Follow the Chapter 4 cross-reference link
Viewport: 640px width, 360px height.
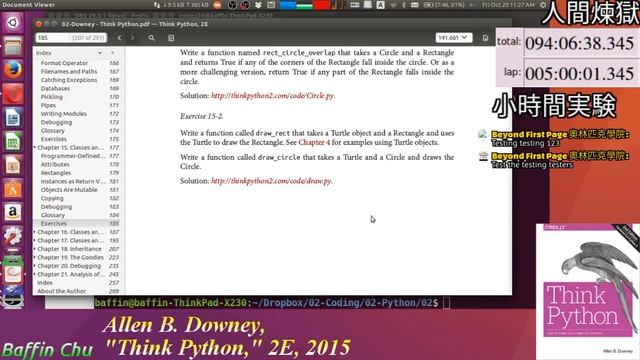pyautogui.click(x=314, y=142)
